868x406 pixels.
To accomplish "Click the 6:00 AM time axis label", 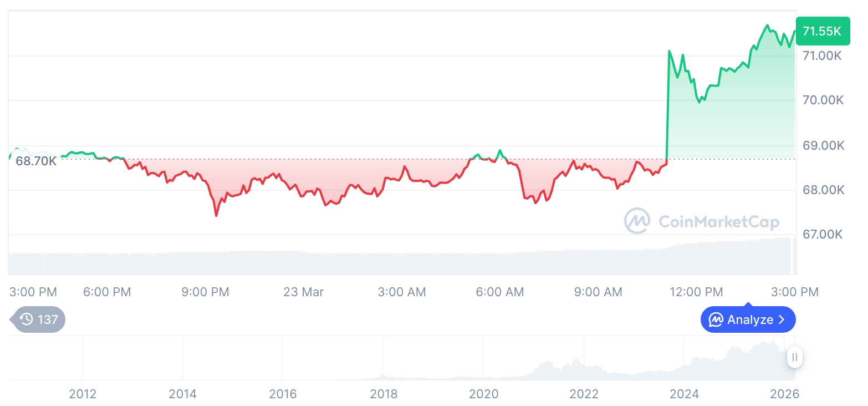I will pos(500,292).
